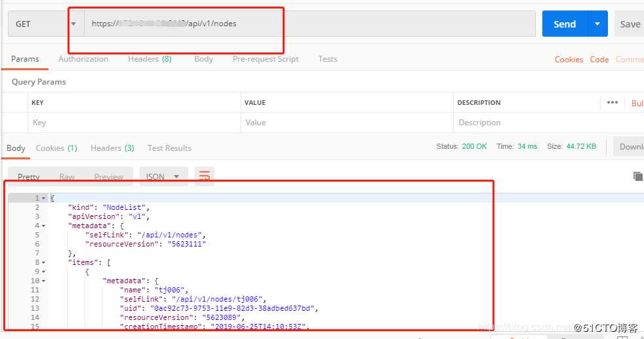Open the request Body tab
This screenshot has width=644, height=339.
204,59
